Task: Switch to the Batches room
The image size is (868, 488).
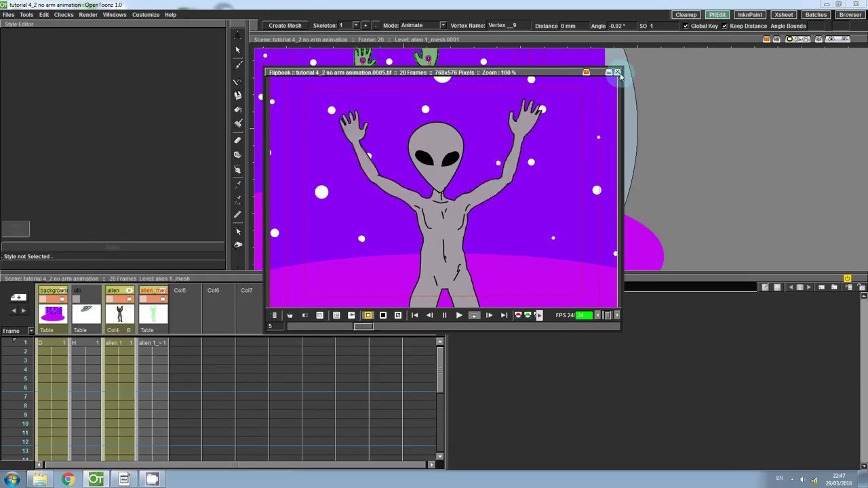Action: pyautogui.click(x=816, y=14)
